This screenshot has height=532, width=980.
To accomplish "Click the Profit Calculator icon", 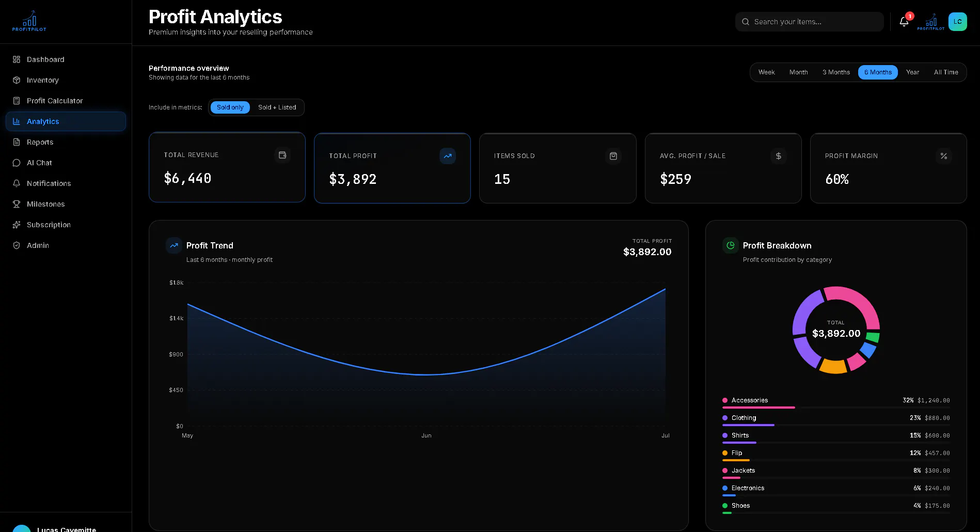I will [17, 101].
